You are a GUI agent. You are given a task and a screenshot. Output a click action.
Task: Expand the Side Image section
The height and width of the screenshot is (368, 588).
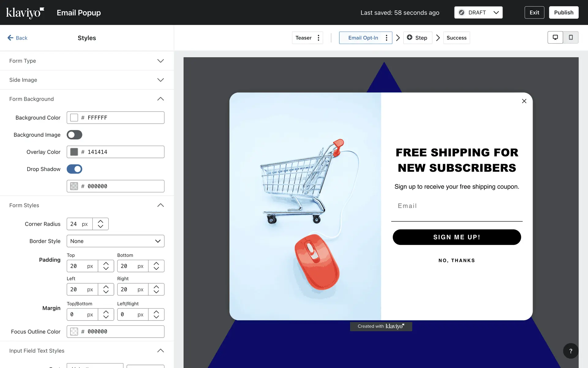pos(160,80)
